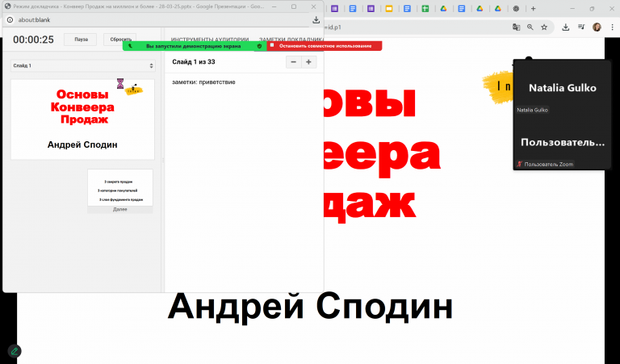620x364 pixels.
Task: Click the muted microphone icon of Пользователь Zoom
Action: 520,164
